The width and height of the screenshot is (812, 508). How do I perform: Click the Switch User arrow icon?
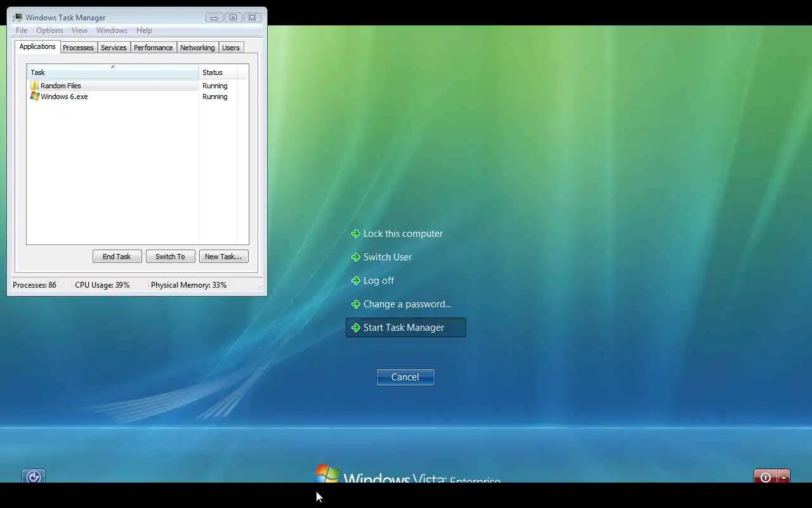click(356, 257)
